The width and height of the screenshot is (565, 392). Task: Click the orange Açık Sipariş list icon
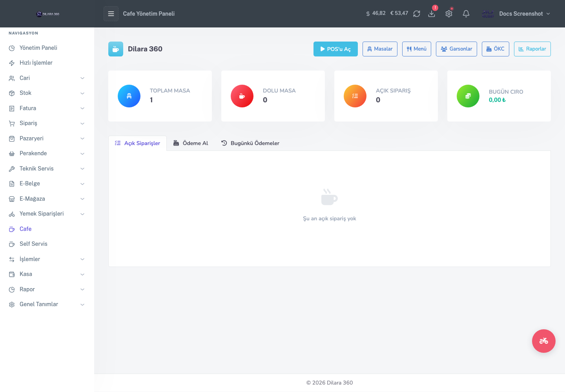point(355,96)
